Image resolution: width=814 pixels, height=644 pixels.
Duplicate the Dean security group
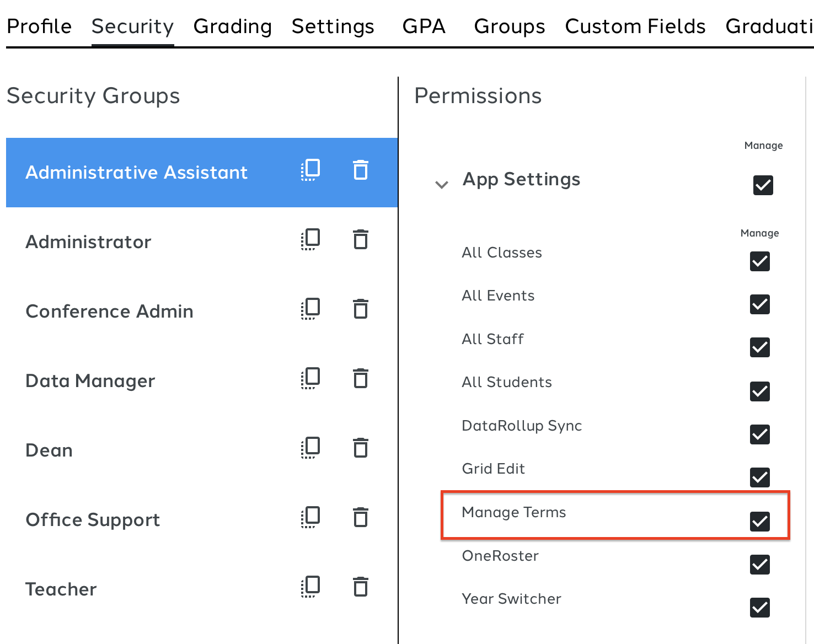coord(310,448)
